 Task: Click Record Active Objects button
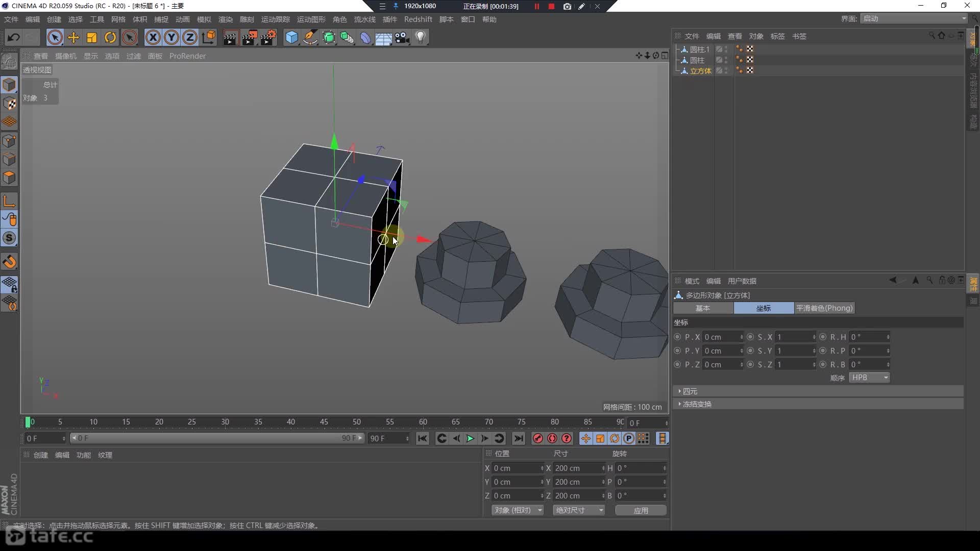pyautogui.click(x=537, y=438)
